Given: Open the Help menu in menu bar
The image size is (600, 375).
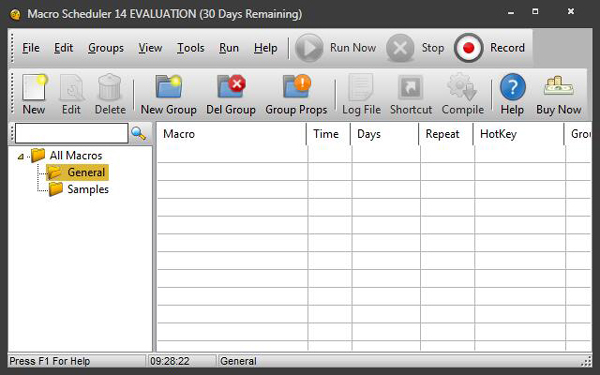Looking at the screenshot, I should pos(266,48).
